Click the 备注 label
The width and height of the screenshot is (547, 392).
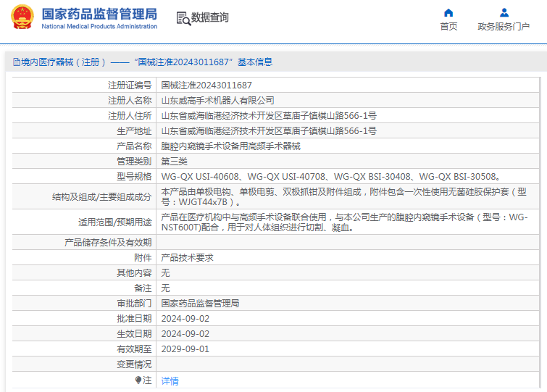[x=143, y=288]
